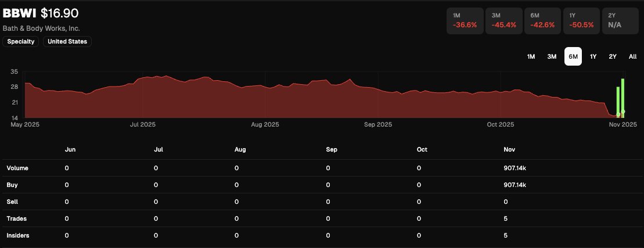Screen dimensions: 644x248
Task: Click the Sep Insiders value 0
Action: pyautogui.click(x=328, y=235)
